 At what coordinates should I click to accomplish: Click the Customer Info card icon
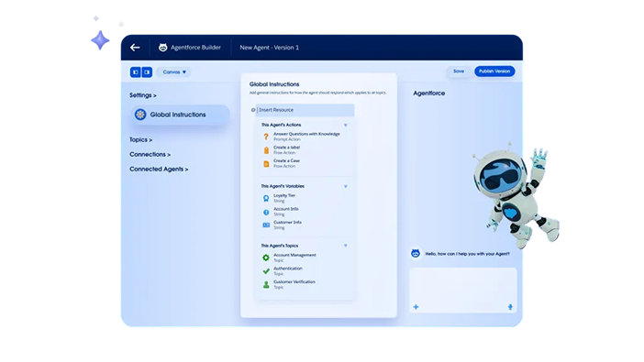266,225
